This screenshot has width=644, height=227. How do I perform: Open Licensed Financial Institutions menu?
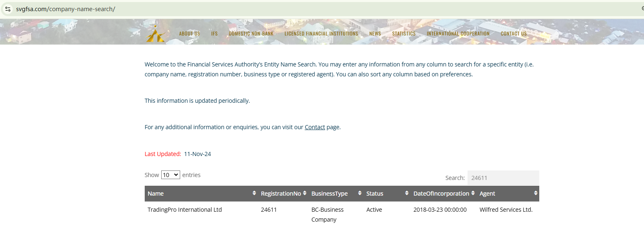[x=321, y=34]
